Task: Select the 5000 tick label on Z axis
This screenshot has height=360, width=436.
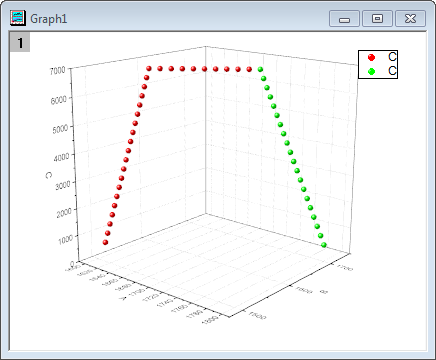Action: pos(60,128)
